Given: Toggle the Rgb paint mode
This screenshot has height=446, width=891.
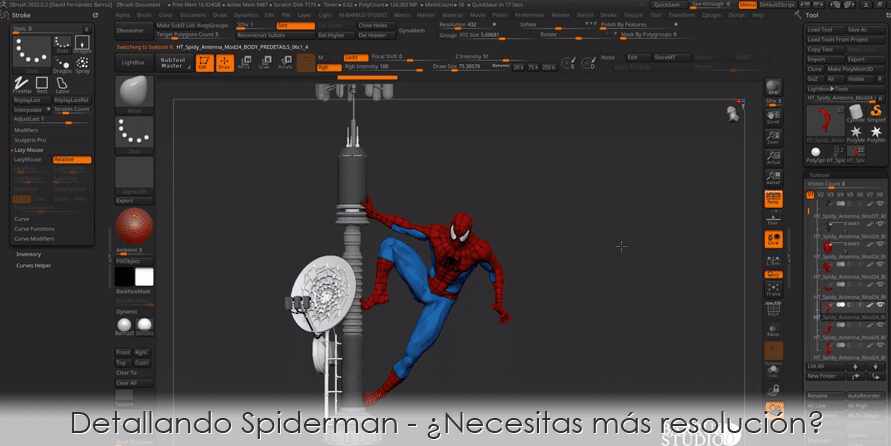Looking at the screenshot, I should [x=329, y=68].
